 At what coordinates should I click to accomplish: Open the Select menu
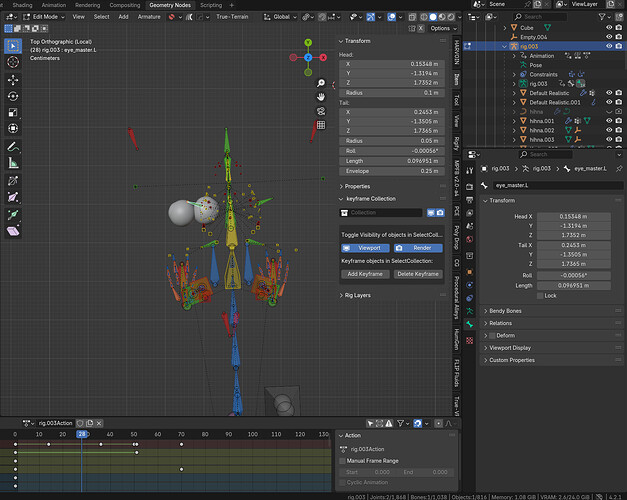pos(102,17)
